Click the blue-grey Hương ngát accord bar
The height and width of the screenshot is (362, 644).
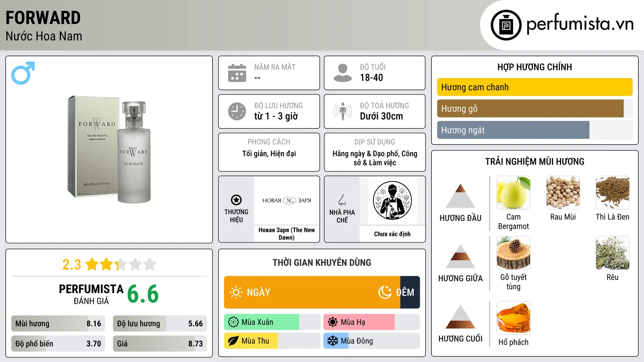click(x=513, y=130)
